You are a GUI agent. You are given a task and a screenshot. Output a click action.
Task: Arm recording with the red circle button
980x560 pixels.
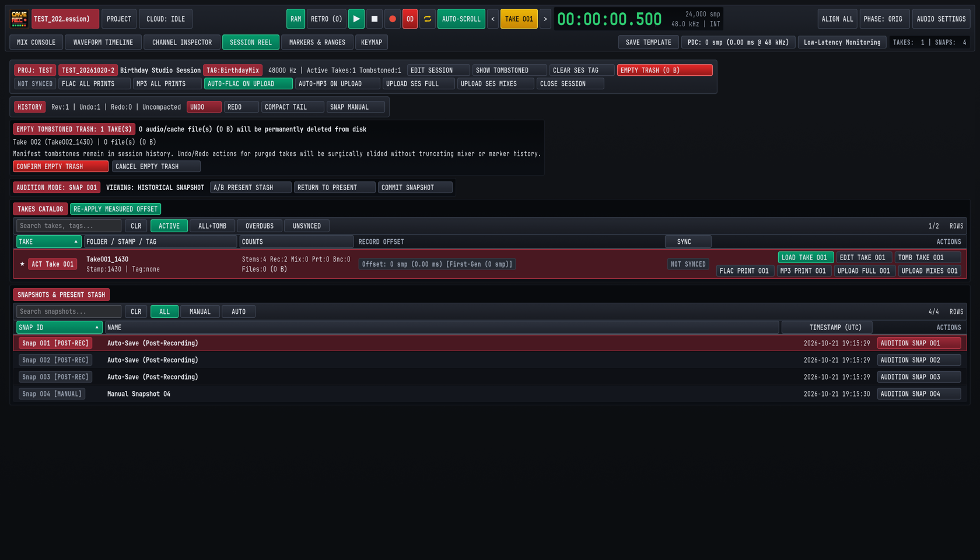click(393, 19)
